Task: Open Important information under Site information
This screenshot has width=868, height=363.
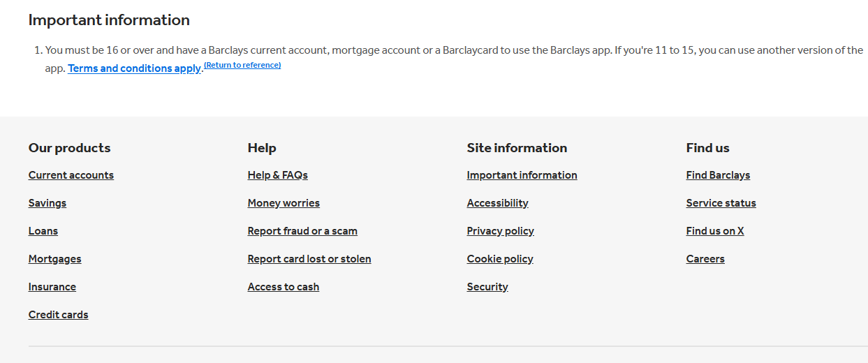Action: [522, 175]
